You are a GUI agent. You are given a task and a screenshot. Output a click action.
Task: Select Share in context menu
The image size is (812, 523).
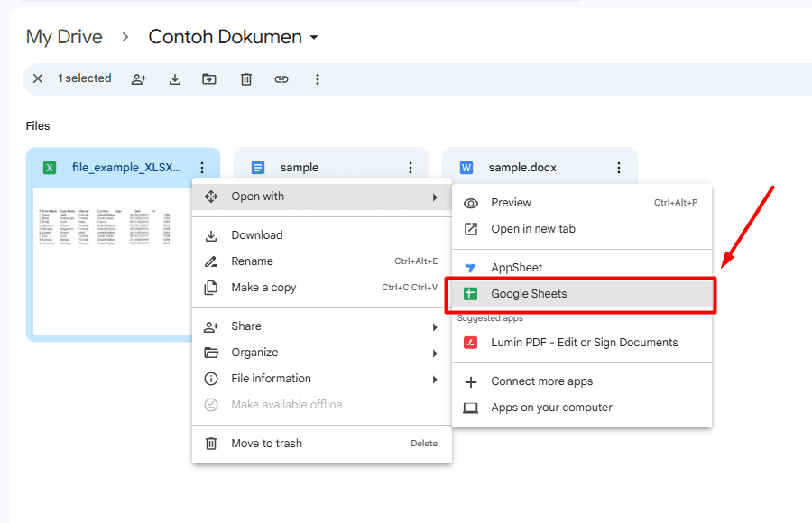[x=321, y=326]
